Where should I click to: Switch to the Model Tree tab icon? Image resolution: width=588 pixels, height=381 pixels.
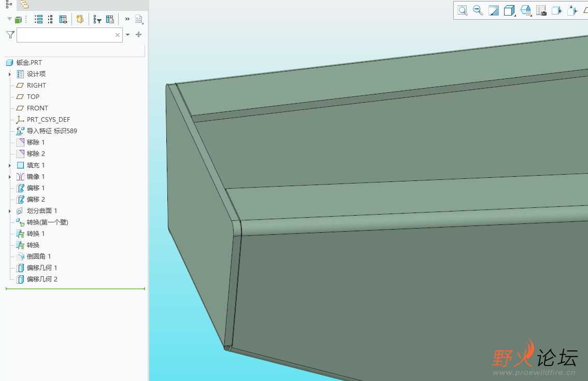pyautogui.click(x=9, y=4)
